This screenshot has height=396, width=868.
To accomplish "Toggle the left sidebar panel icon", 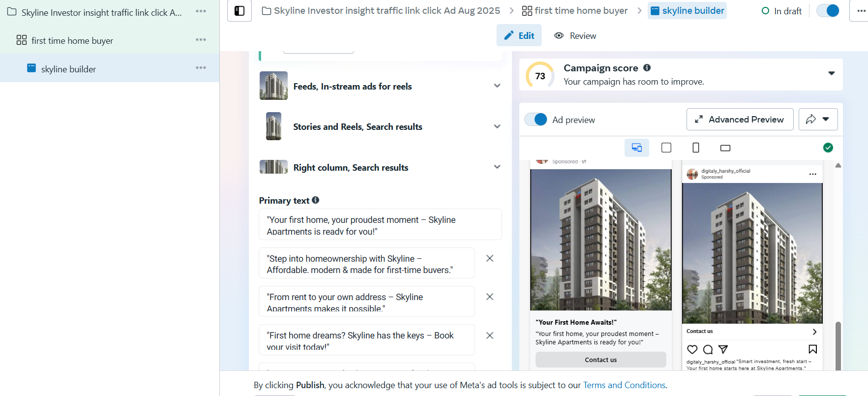I will tap(239, 11).
